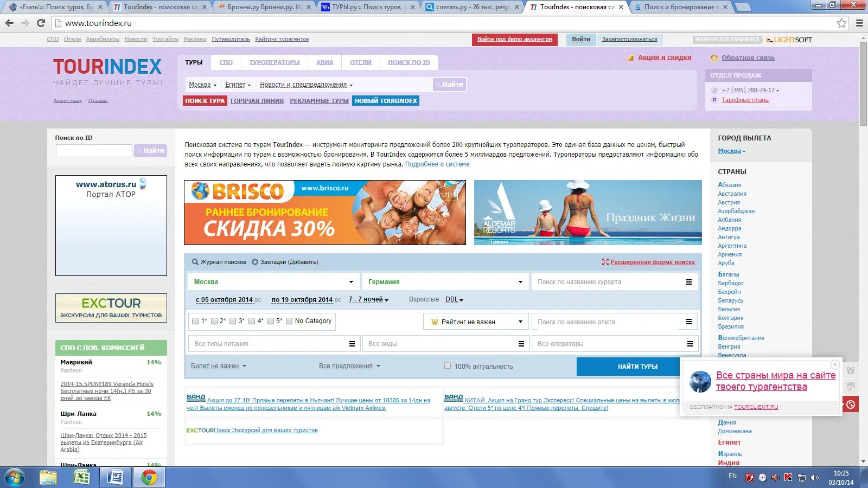Open Word from taskbar

116,478
